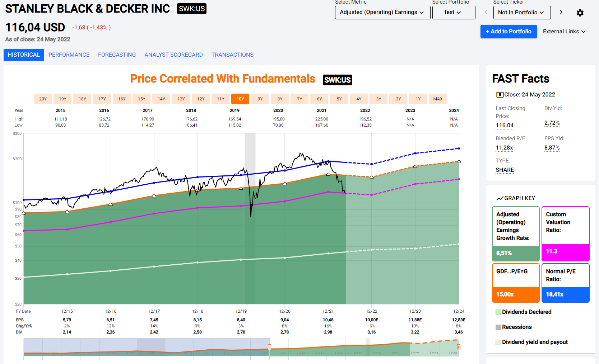Screen dimensions: 599x364
Task: Click the dollar icon beside Close date
Action: pyautogui.click(x=500, y=95)
